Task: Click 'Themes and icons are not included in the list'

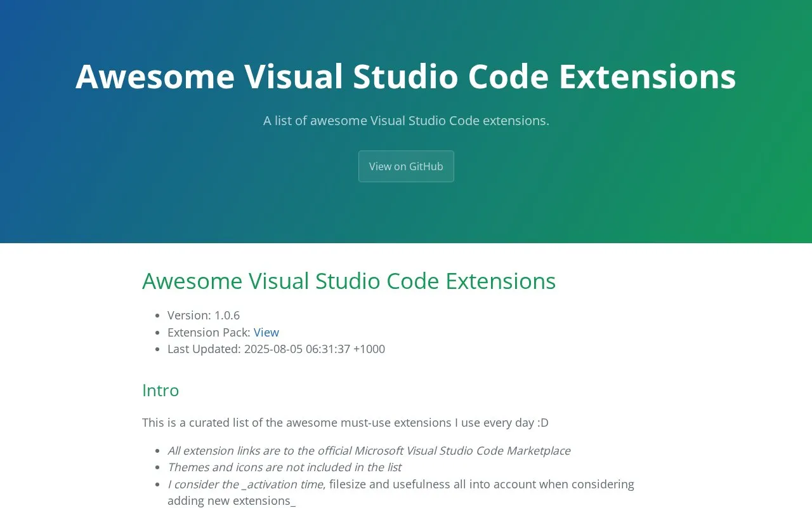Action: click(284, 467)
